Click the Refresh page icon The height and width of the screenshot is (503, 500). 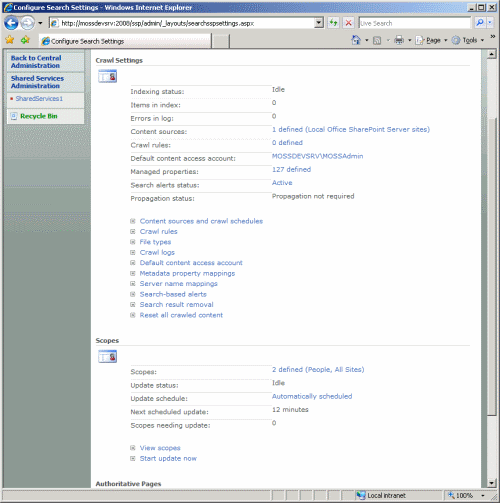click(x=333, y=23)
